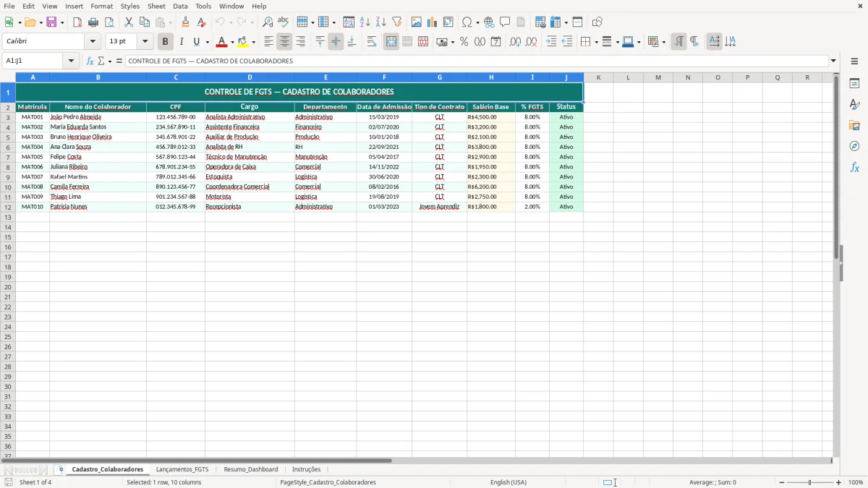Click the Export as PDF icon

coord(77,22)
